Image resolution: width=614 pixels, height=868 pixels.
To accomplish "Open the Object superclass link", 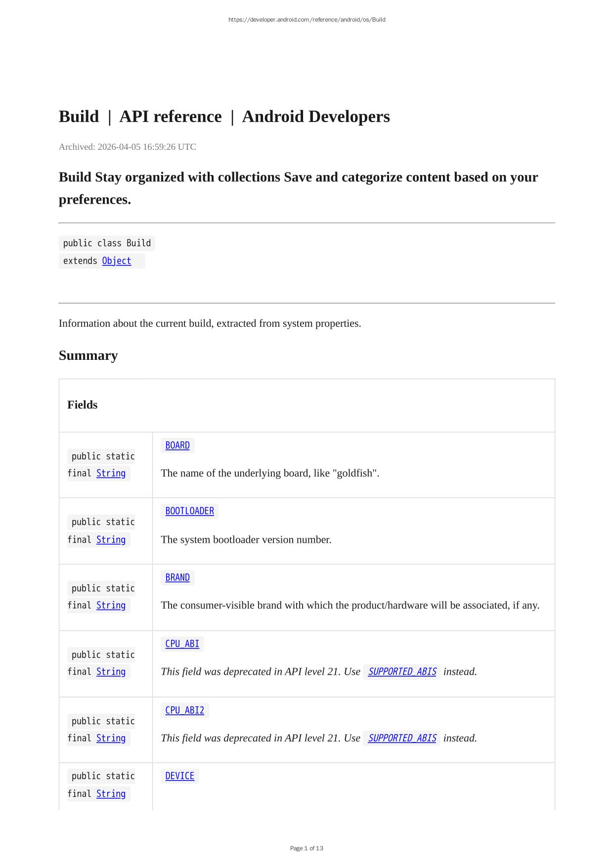I will 117,261.
